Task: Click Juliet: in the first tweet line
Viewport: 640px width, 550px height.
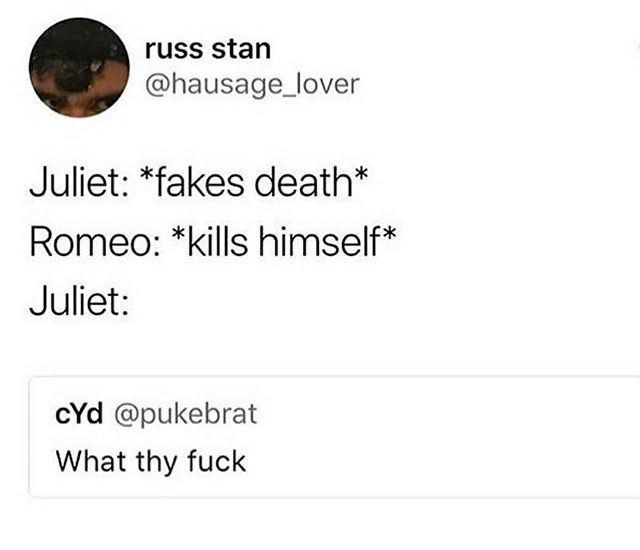Action: pos(79,182)
